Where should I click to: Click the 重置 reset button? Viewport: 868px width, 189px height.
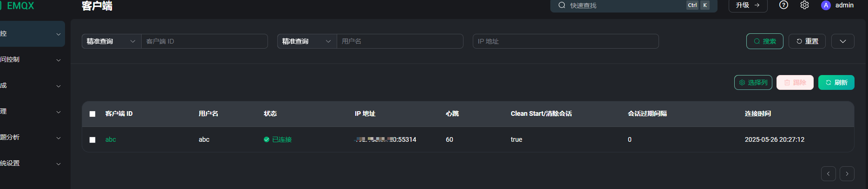point(807,41)
